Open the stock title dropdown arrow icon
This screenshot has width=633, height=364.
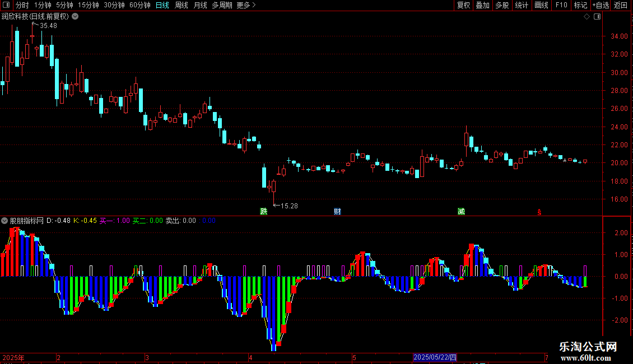pyautogui.click(x=75, y=16)
